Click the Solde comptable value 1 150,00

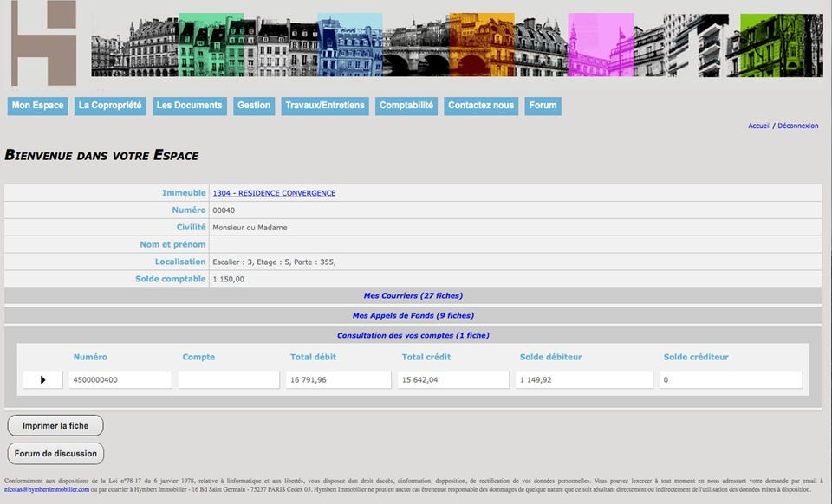tap(228, 280)
